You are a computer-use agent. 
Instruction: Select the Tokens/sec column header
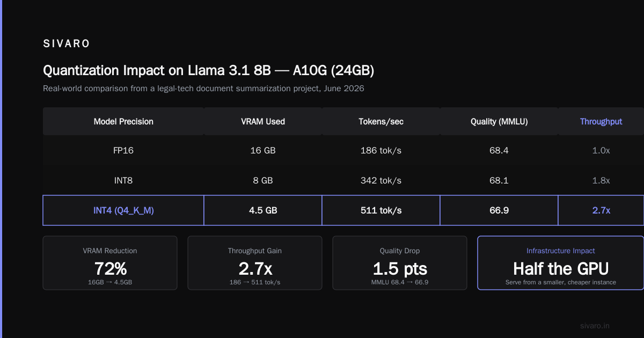click(381, 121)
